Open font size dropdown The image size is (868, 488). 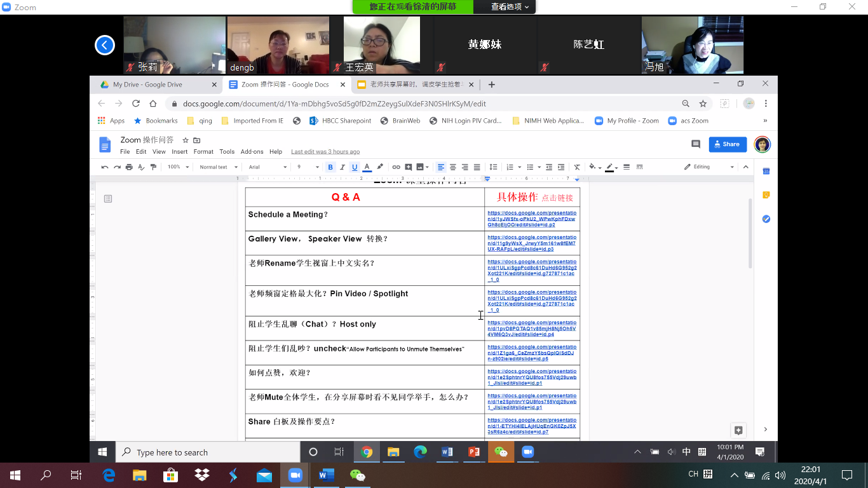(308, 167)
